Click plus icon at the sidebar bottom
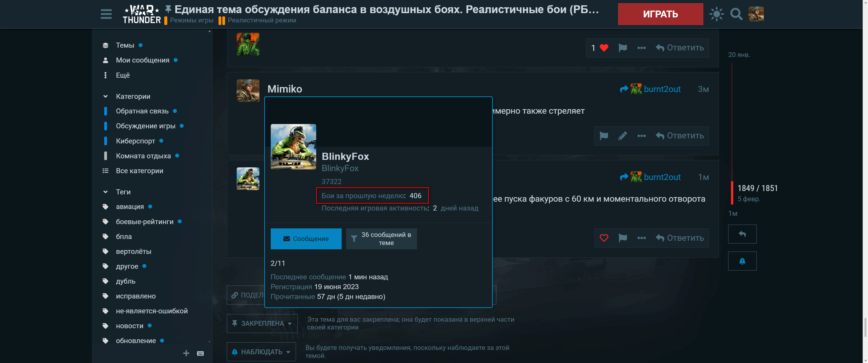Image resolution: width=868 pixels, height=363 pixels. tap(186, 353)
